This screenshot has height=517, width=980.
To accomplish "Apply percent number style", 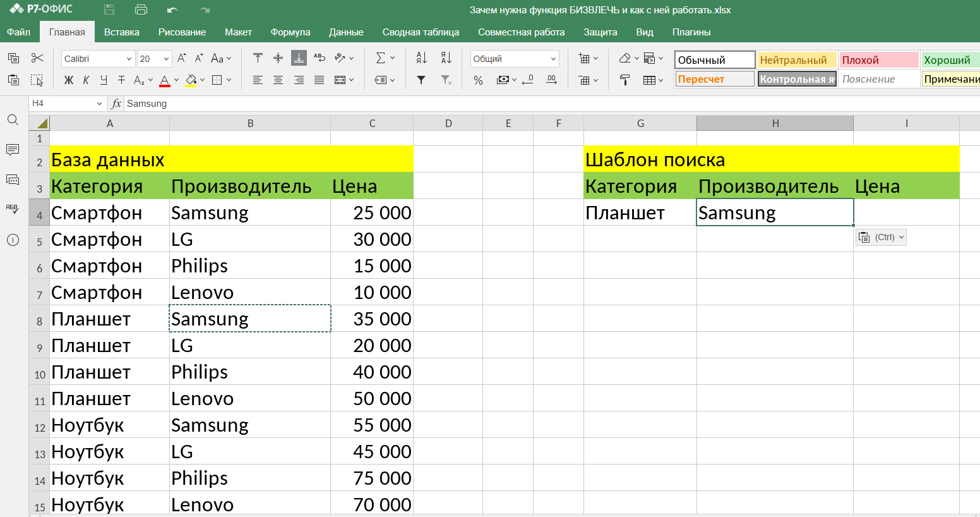I will [x=479, y=80].
